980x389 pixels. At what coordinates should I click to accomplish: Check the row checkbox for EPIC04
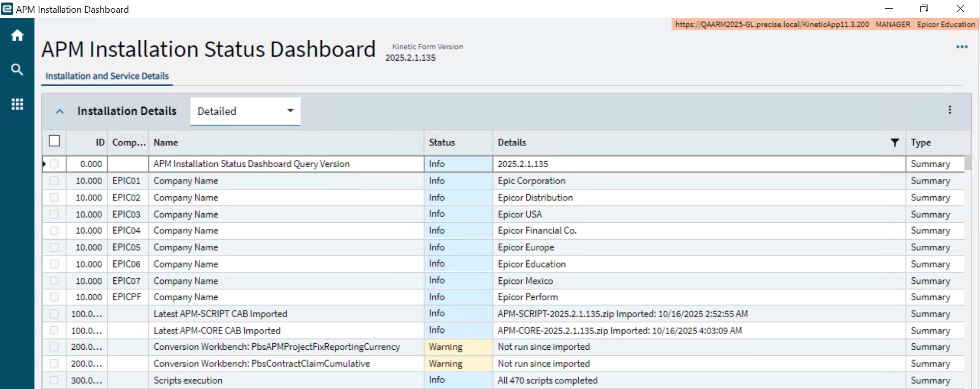click(x=55, y=230)
